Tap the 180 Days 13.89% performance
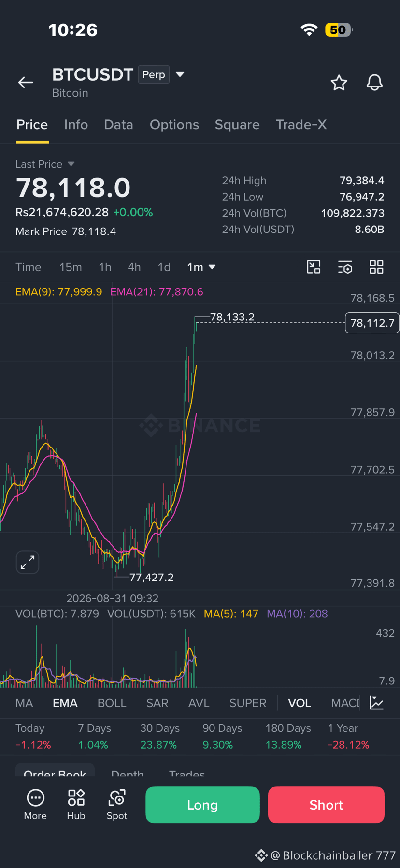400x868 pixels. [x=288, y=737]
